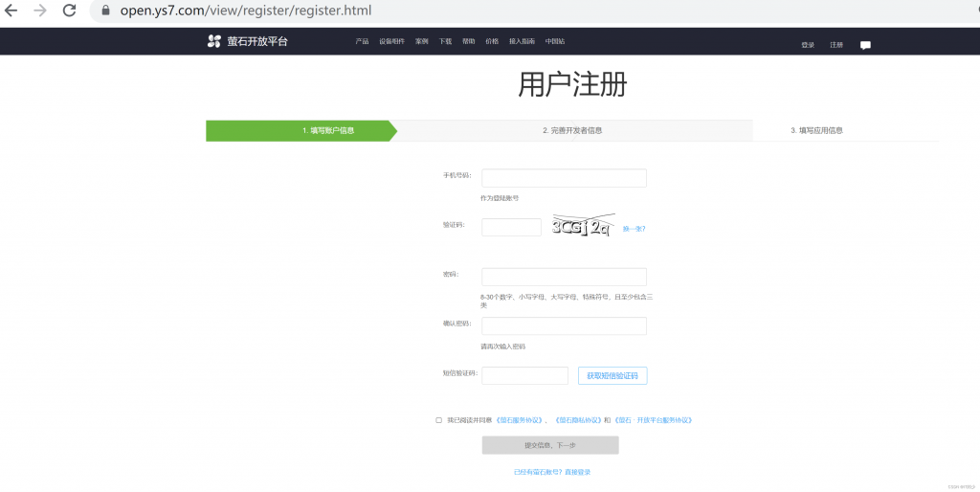Screen dimensions: 980x492
Task: Click the browser forward arrow
Action: (x=40, y=10)
